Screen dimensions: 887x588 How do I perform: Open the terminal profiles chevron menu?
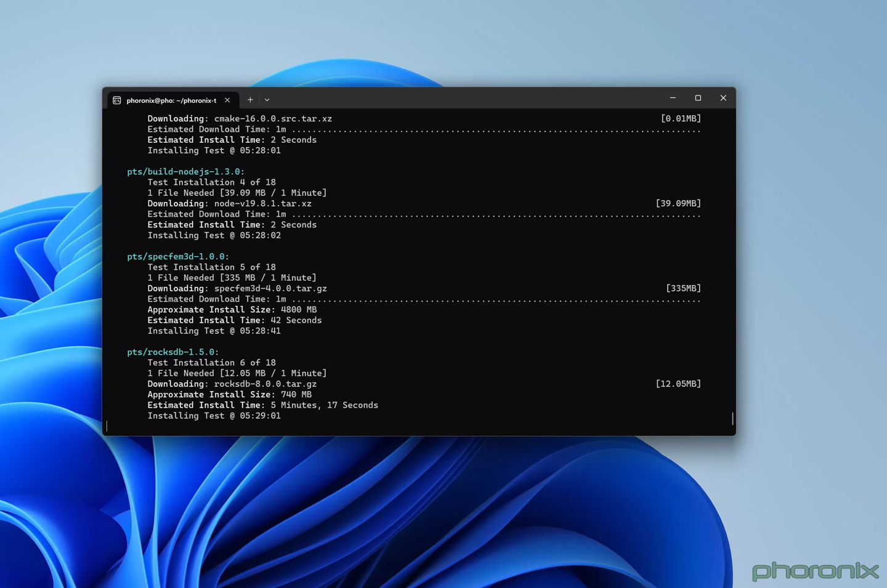click(x=267, y=100)
